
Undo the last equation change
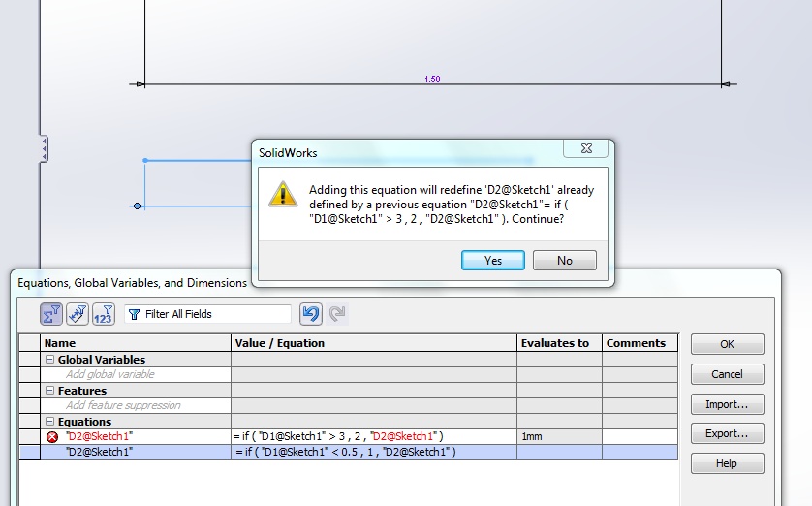(311, 314)
